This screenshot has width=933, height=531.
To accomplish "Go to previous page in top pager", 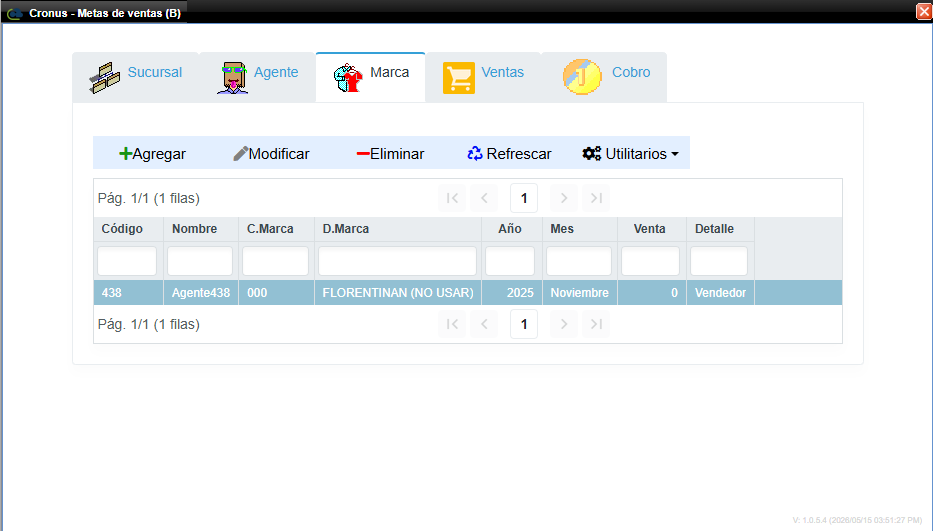I will pyautogui.click(x=484, y=198).
